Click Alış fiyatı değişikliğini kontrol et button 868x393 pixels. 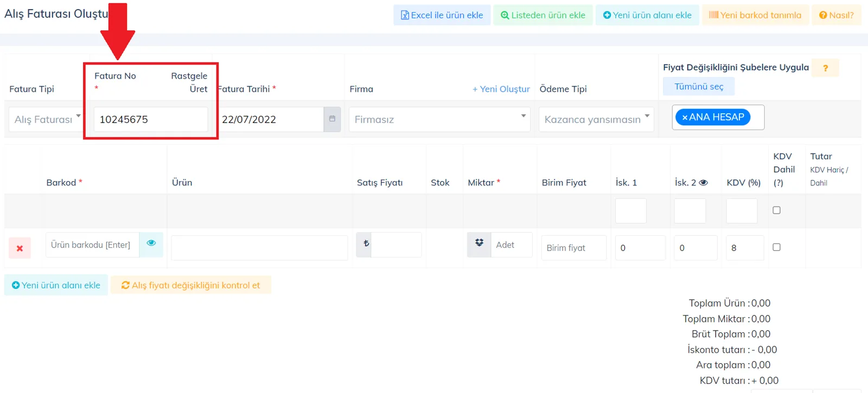tap(191, 285)
